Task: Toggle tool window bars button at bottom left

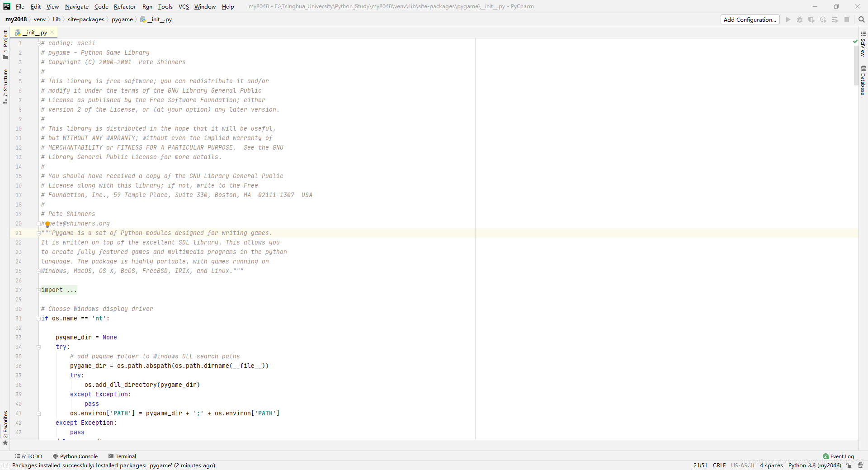Action: pyautogui.click(x=5, y=465)
